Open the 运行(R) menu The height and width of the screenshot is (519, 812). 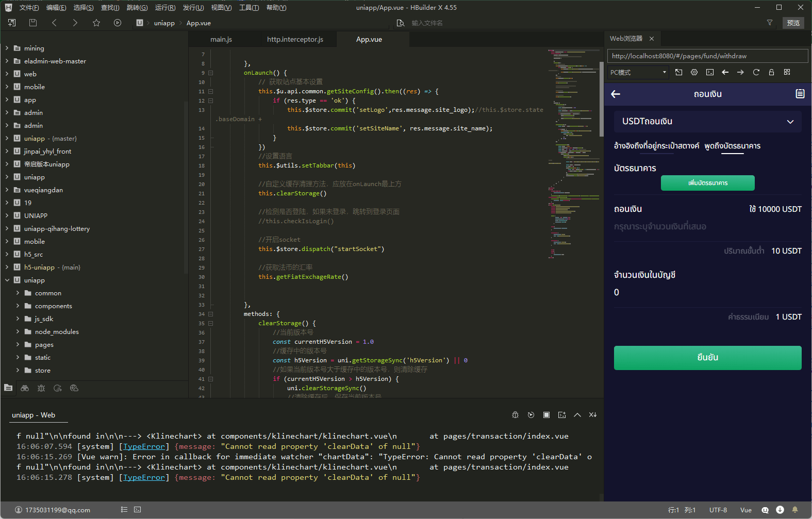[x=165, y=7]
